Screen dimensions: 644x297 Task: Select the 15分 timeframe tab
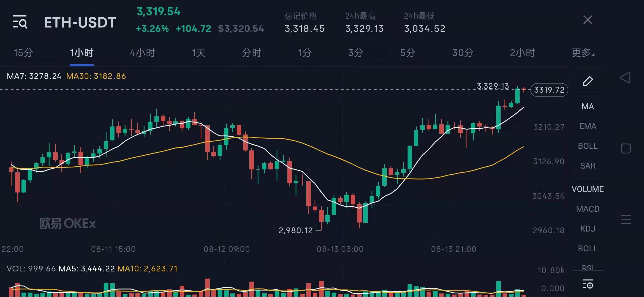pyautogui.click(x=23, y=53)
